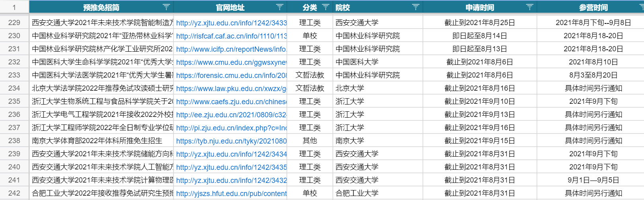Screen dimensions: 644x200
Task: Open filter dropdown for 预推免招简 column
Action: click(166, 7)
